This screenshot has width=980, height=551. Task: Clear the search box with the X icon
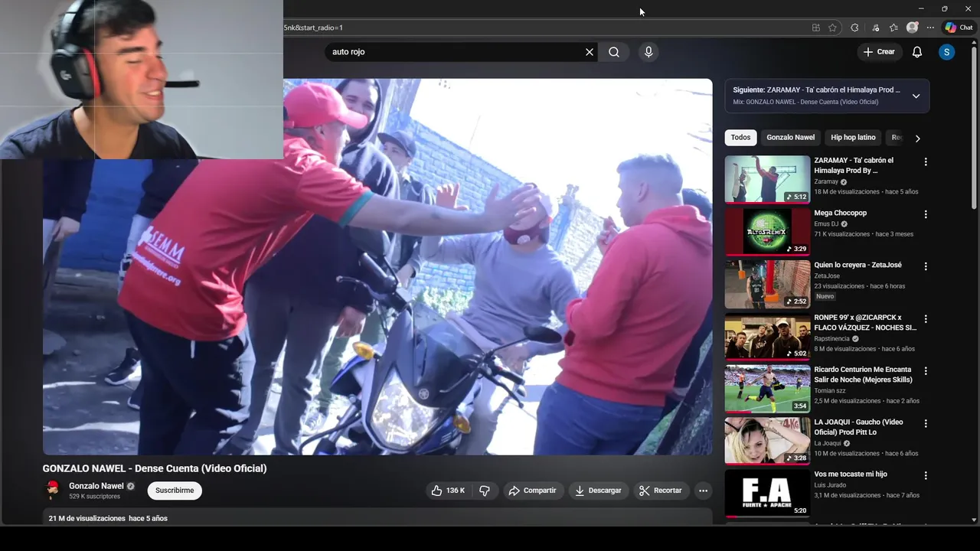[590, 52]
